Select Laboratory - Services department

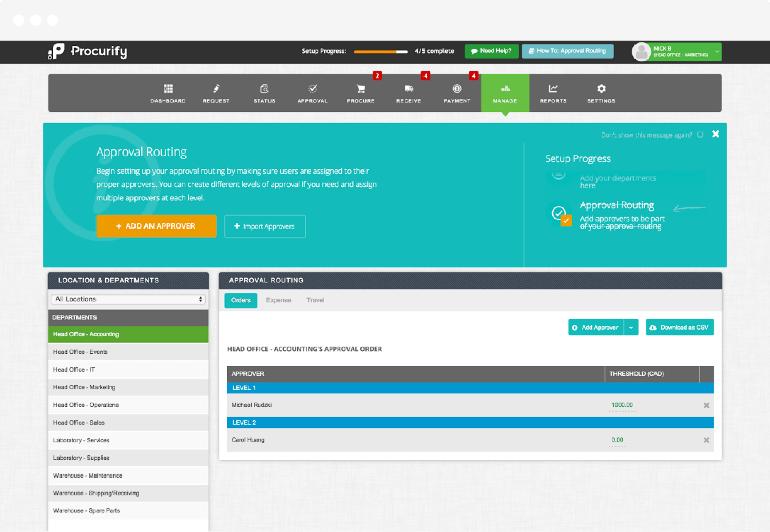128,440
